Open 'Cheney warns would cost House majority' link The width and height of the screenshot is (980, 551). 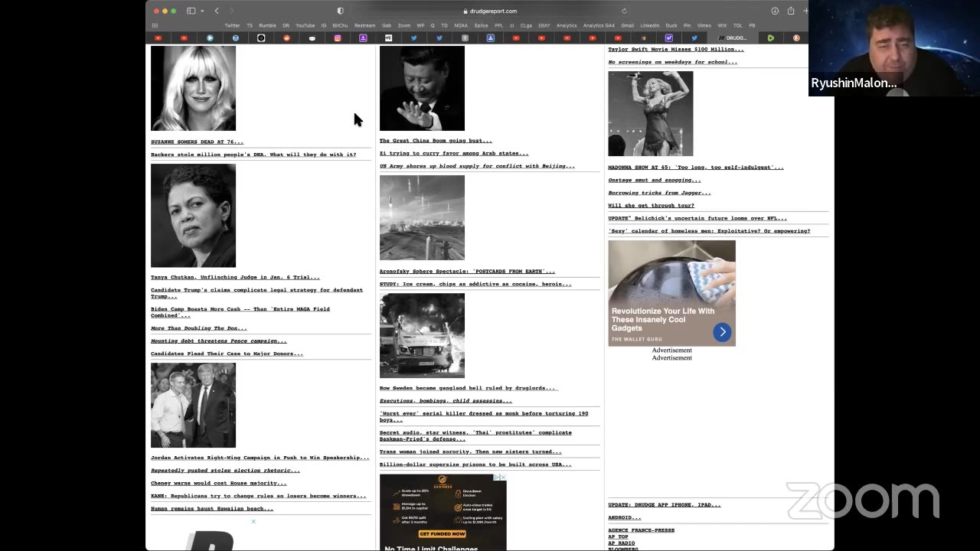click(218, 483)
